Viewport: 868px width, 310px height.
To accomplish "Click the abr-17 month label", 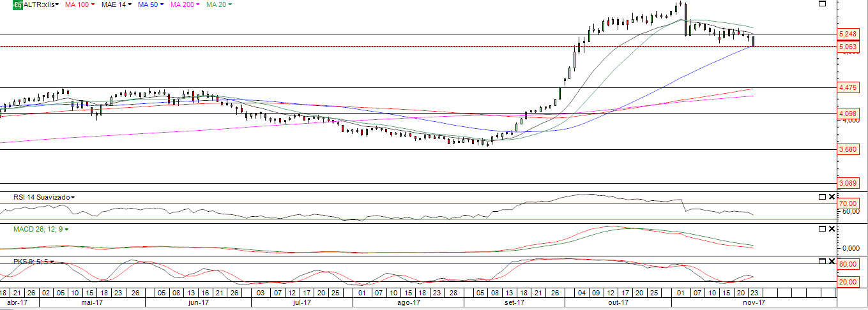I will pyautogui.click(x=17, y=303).
